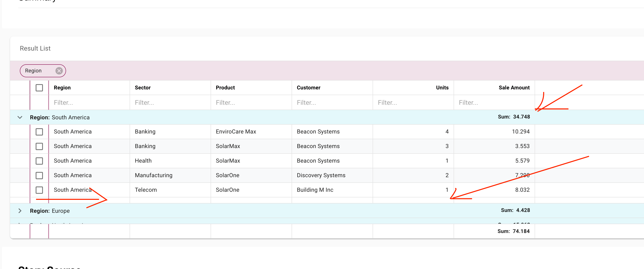This screenshot has width=644, height=269.
Task: Expand the North America region group
Action: (x=20, y=223)
